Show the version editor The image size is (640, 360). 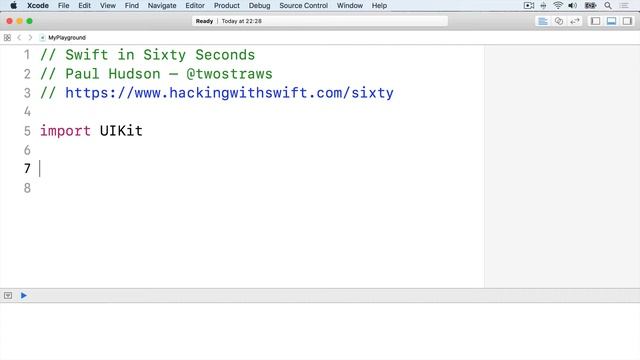(575, 21)
